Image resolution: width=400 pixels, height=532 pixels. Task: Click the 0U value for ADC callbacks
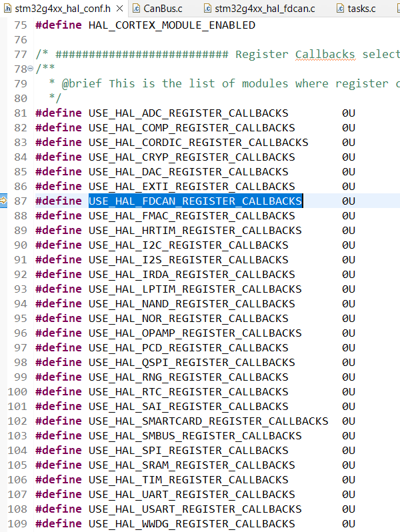coord(349,113)
